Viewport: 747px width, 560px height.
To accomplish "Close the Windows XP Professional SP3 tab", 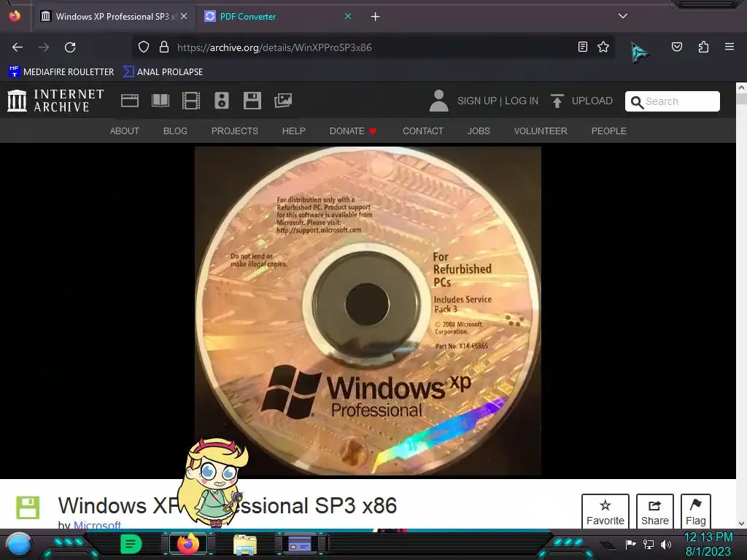I will pyautogui.click(x=184, y=16).
